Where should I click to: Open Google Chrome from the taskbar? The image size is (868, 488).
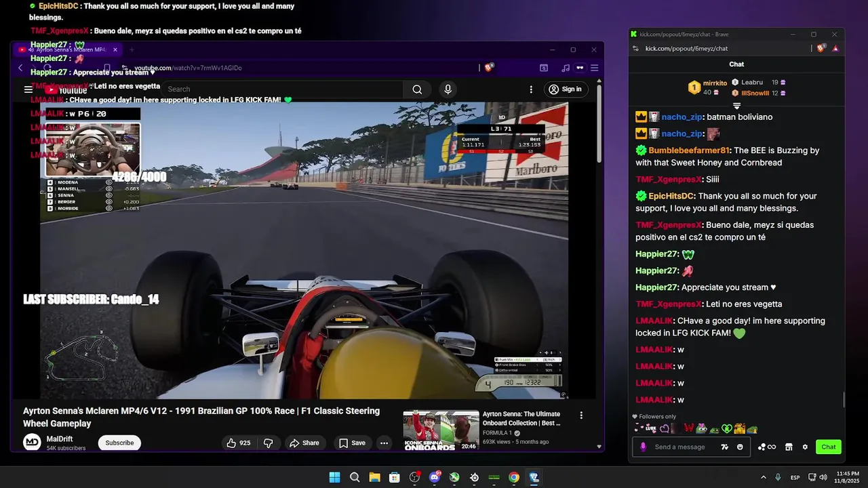514,477
